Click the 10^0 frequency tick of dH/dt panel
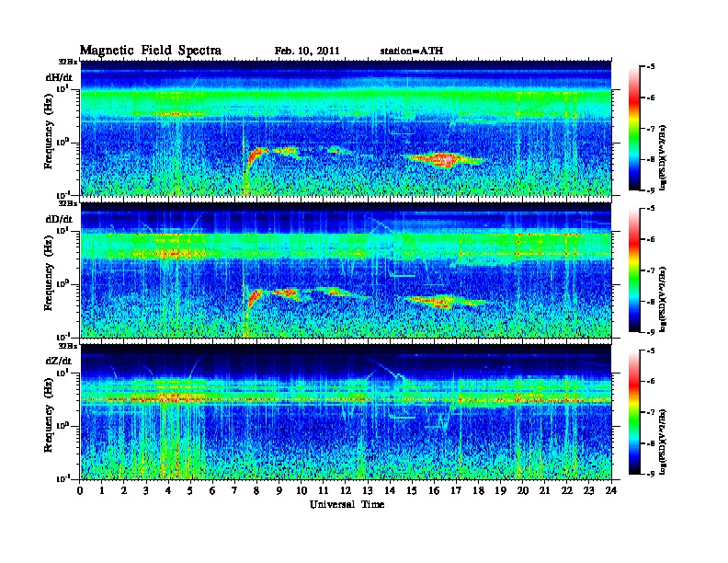Screen dimensions: 728x563 [63, 142]
